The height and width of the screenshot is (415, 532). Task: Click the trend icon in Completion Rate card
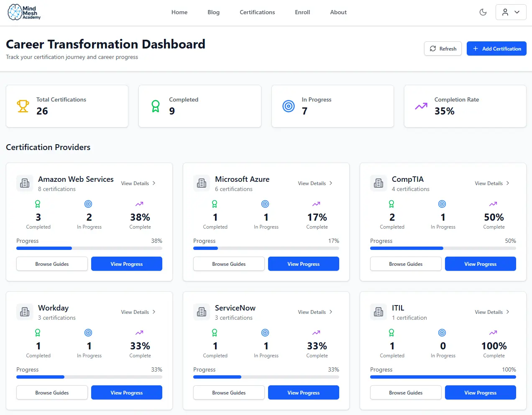tap(421, 106)
